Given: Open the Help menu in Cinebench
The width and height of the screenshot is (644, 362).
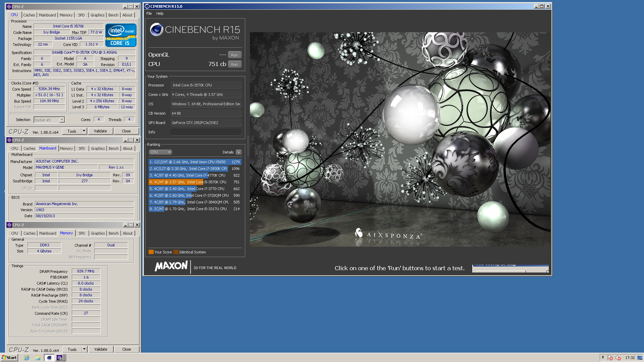Looking at the screenshot, I should coord(160,13).
